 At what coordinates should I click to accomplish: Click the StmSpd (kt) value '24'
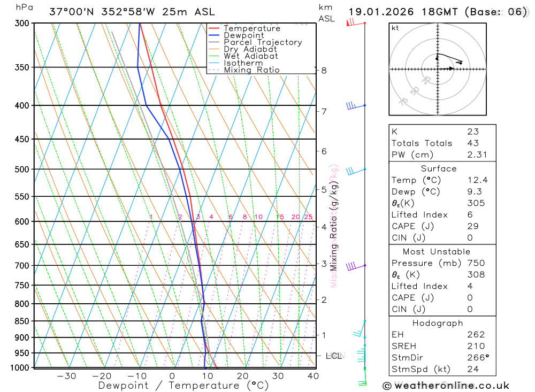point(473,369)
